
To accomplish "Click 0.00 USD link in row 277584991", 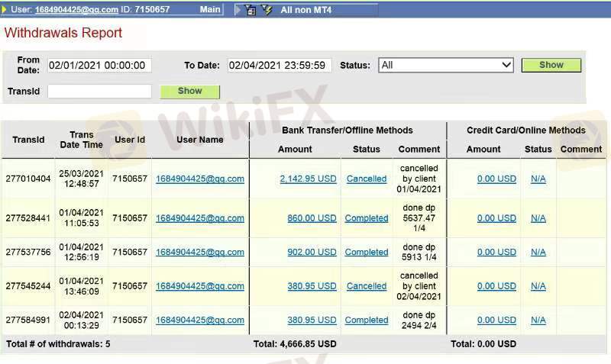I will coord(496,320).
